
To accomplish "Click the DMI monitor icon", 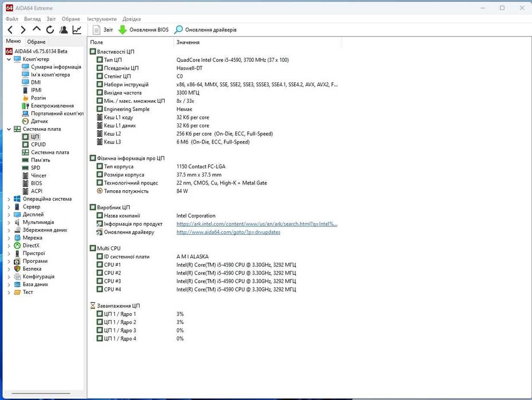I will point(25,82).
